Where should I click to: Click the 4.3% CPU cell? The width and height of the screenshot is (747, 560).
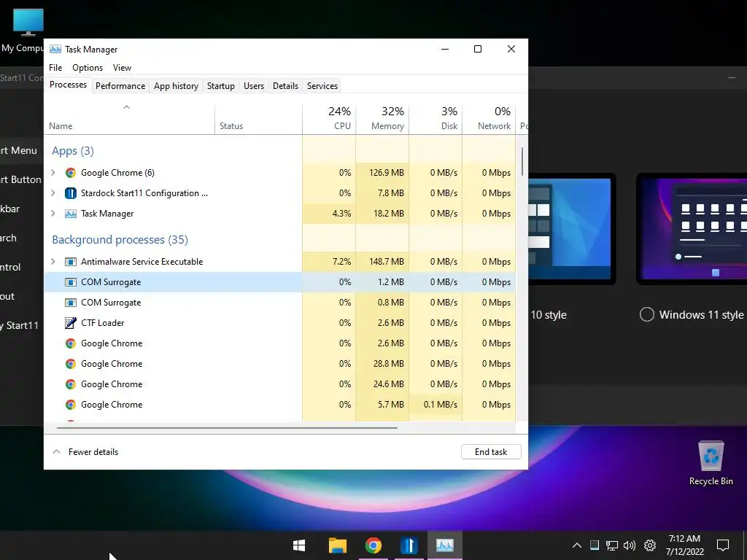pyautogui.click(x=329, y=214)
